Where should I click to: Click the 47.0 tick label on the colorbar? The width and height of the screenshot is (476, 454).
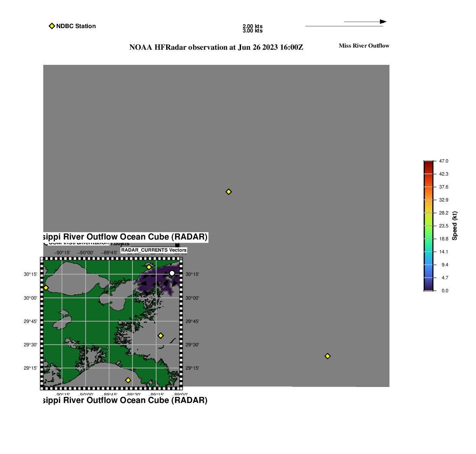tap(444, 161)
